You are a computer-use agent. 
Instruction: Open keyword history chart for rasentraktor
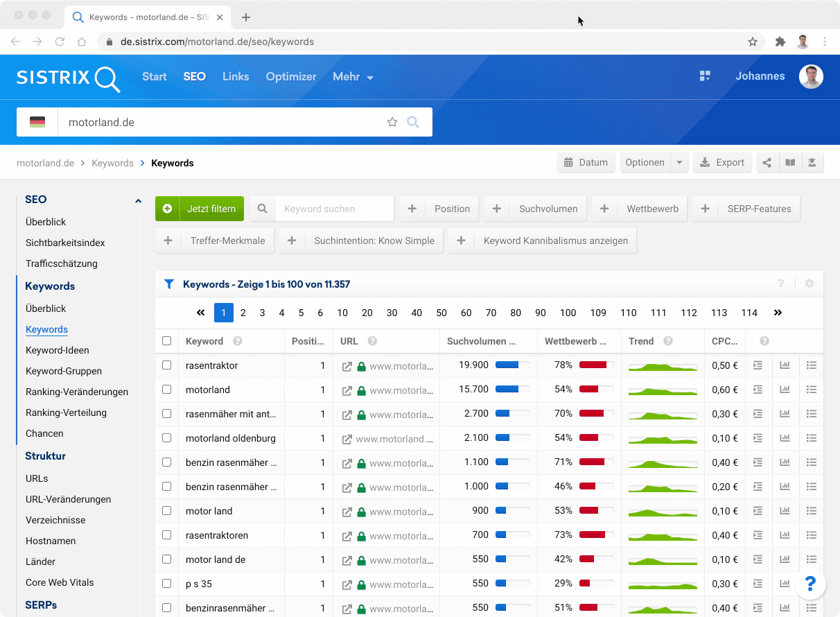click(x=785, y=365)
